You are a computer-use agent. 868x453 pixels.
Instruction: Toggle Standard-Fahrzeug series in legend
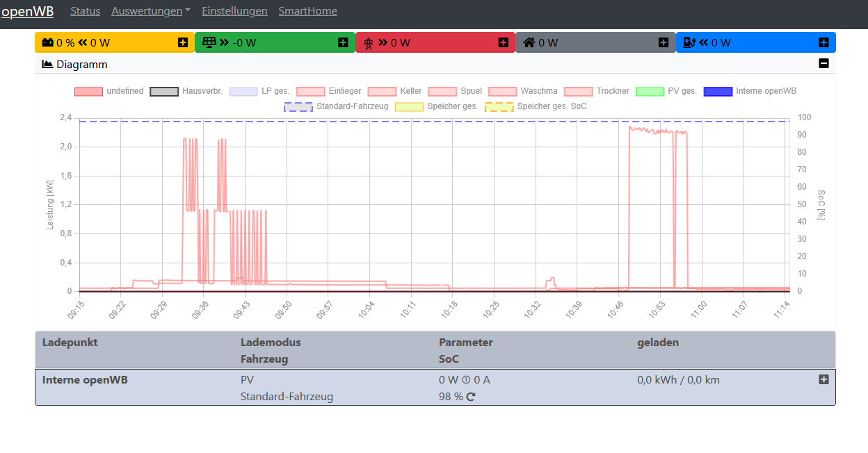[x=298, y=106]
